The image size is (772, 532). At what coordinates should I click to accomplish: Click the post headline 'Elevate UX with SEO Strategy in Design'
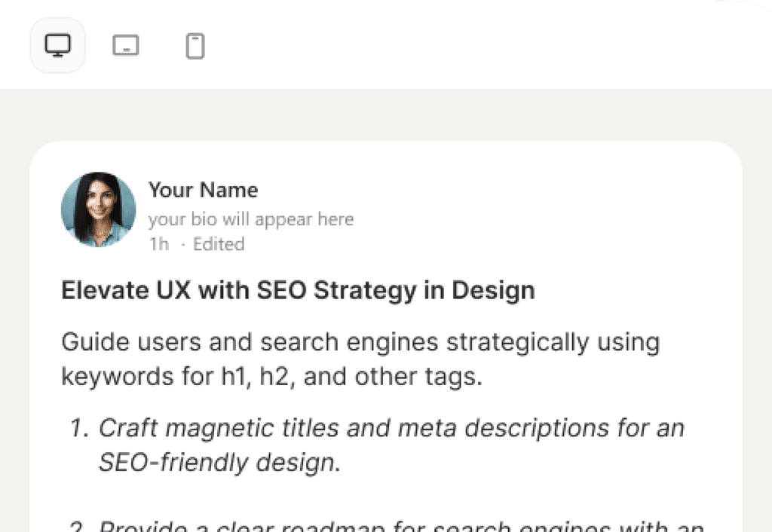coord(297,290)
